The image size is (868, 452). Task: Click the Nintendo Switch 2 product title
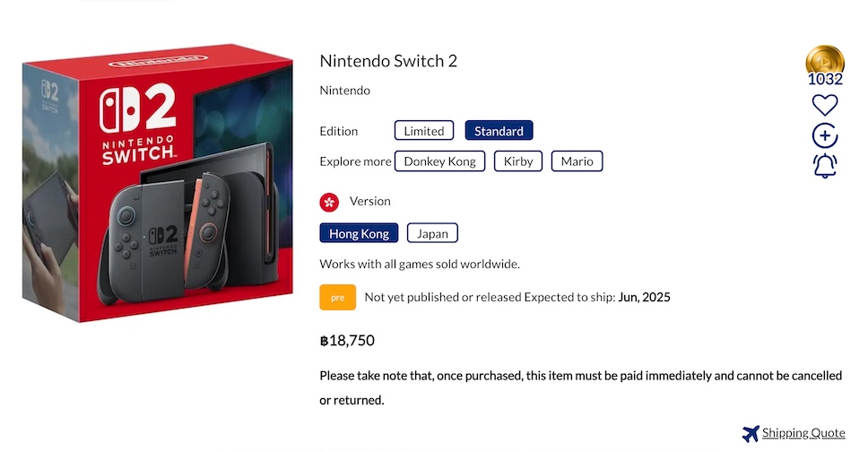click(x=388, y=61)
